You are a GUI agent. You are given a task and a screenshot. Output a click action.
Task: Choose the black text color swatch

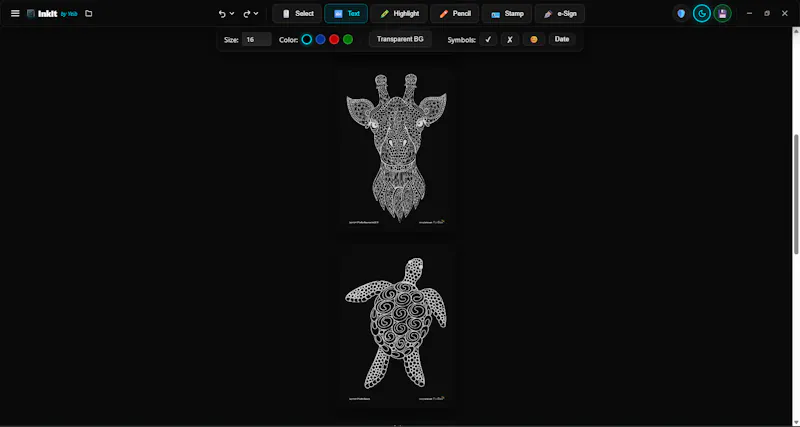point(307,39)
